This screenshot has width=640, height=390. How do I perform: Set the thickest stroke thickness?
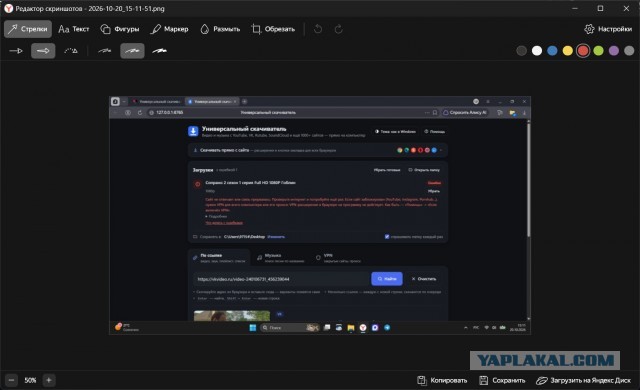click(x=160, y=51)
